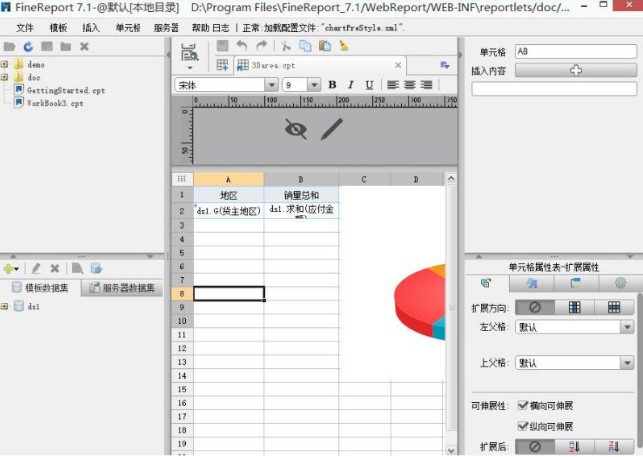The width and height of the screenshot is (643, 457).
Task: Toggle the crossed-eye visibility icon
Action: 296,129
